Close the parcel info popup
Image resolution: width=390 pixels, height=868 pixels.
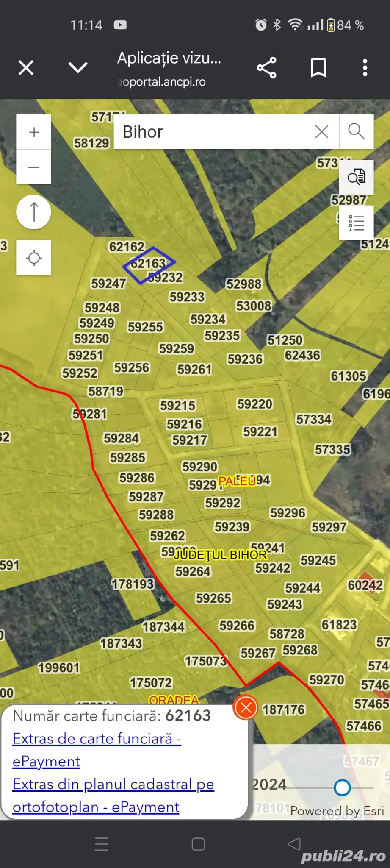(246, 707)
